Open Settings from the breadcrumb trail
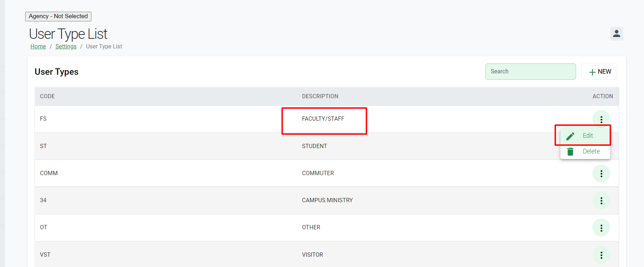The width and height of the screenshot is (644, 267). click(66, 46)
